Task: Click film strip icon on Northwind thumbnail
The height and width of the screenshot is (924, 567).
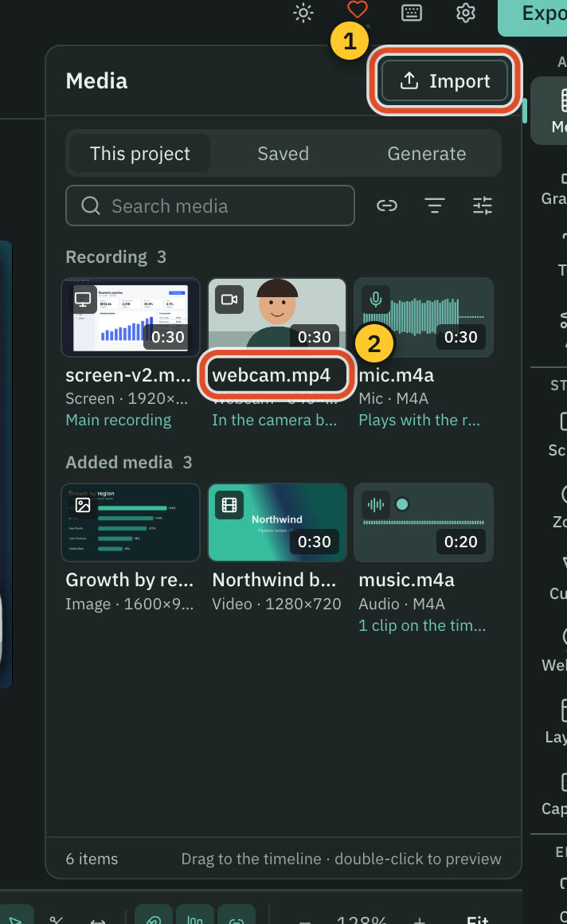Action: (229, 505)
